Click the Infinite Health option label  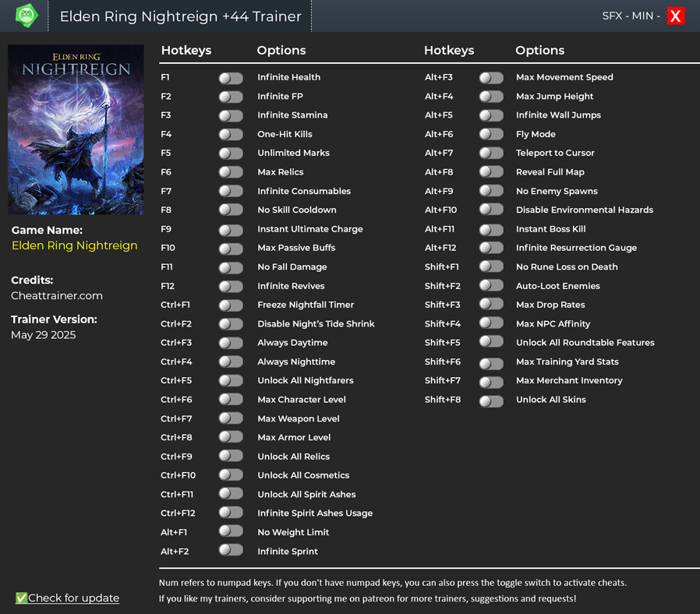point(289,77)
